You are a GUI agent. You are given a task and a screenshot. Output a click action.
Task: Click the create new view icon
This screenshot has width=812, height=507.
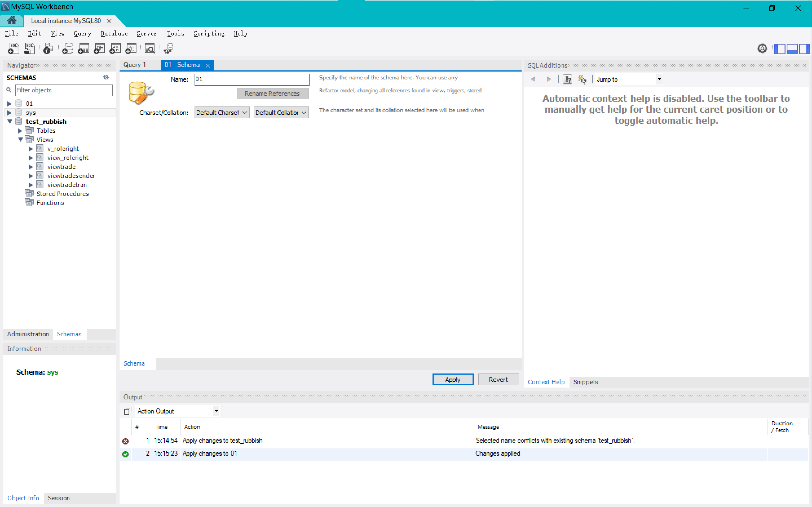pos(99,49)
